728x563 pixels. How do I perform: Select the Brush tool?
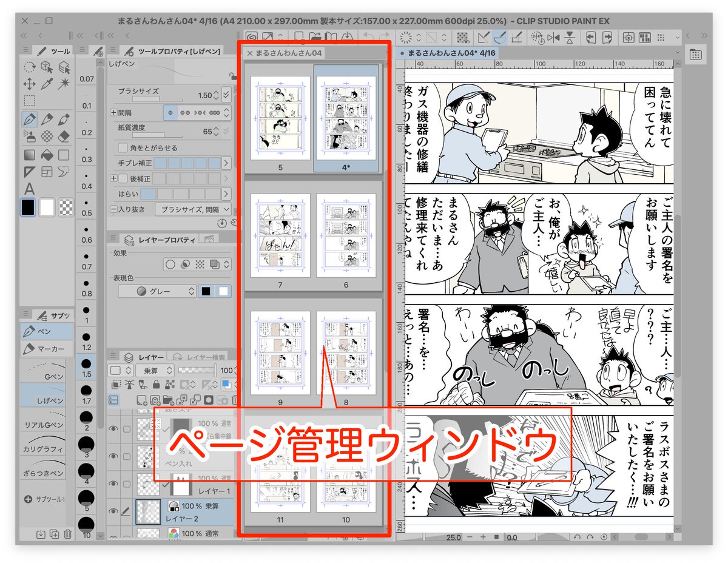point(64,120)
